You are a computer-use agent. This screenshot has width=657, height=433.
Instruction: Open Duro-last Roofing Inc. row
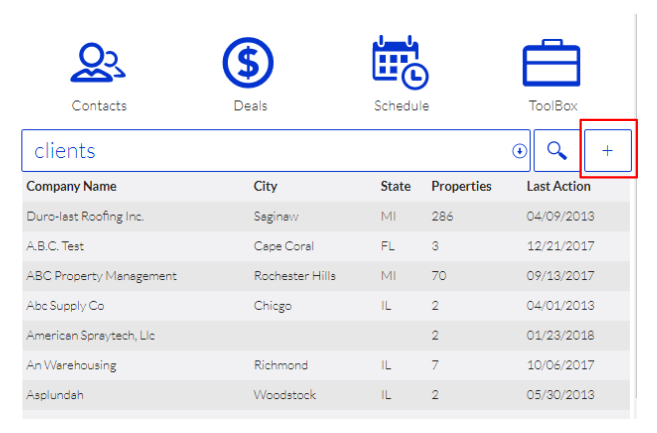pos(85,216)
